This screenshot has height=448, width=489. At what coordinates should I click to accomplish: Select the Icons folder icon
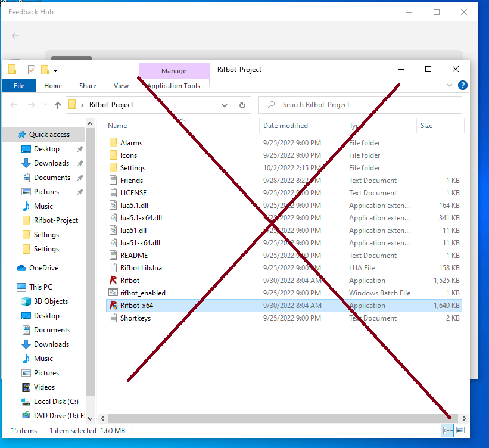(113, 155)
